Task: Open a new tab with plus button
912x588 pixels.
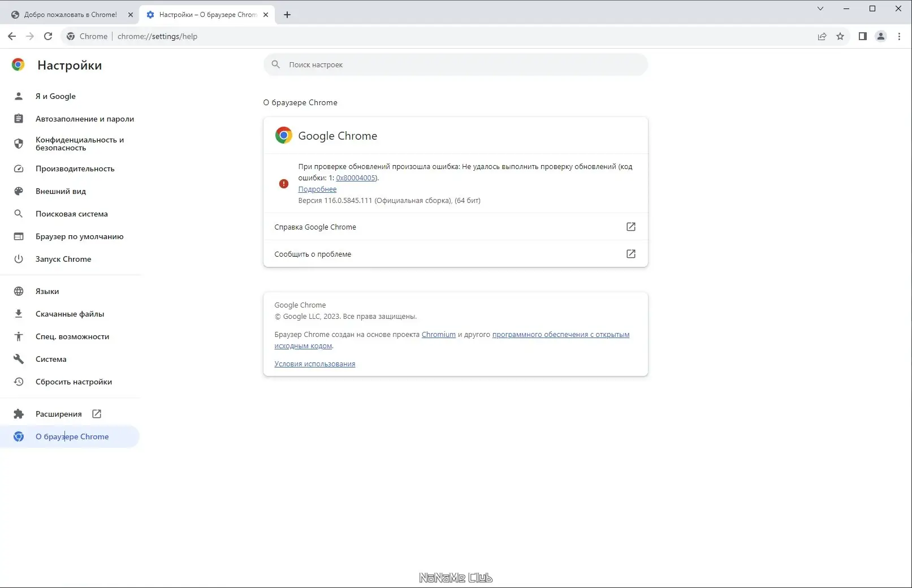Action: [x=287, y=15]
